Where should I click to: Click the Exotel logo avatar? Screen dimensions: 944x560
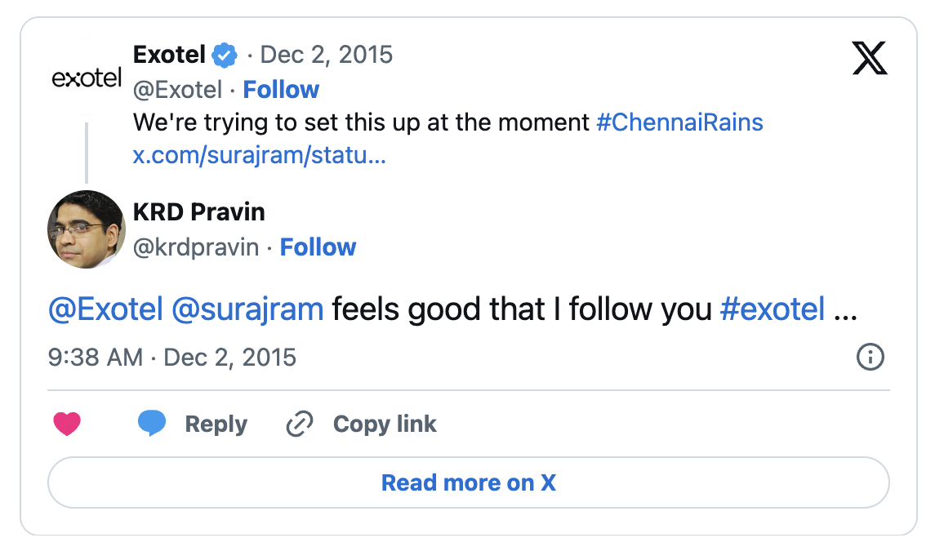click(x=87, y=78)
